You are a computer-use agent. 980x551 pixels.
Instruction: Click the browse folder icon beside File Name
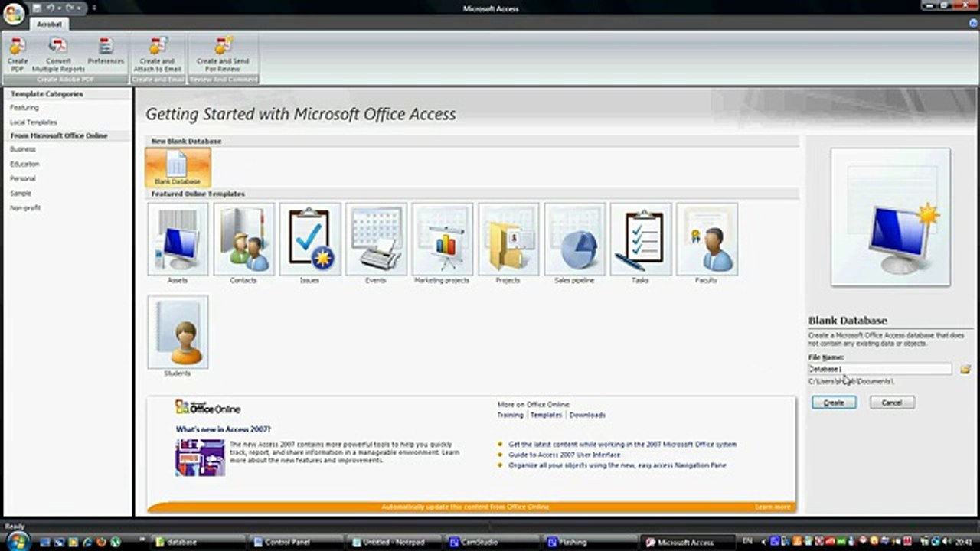[x=965, y=370]
